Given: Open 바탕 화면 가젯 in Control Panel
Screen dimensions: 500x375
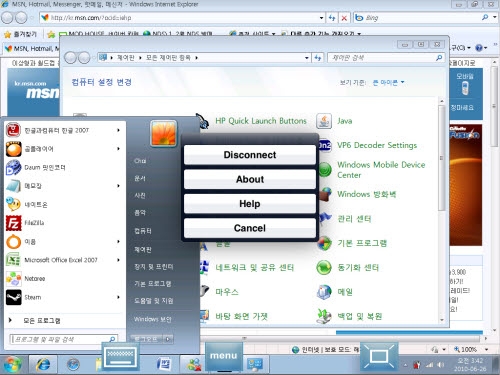Looking at the screenshot, I should click(241, 316).
